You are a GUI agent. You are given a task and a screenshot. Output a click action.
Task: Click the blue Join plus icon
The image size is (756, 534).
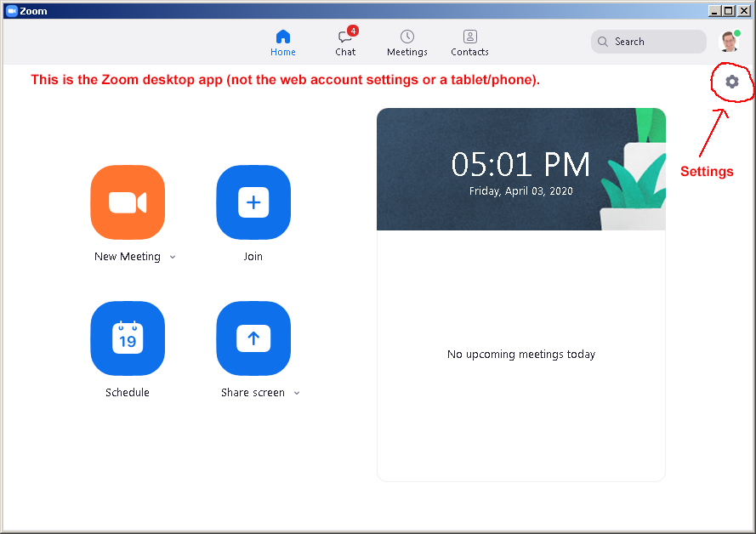[253, 202]
